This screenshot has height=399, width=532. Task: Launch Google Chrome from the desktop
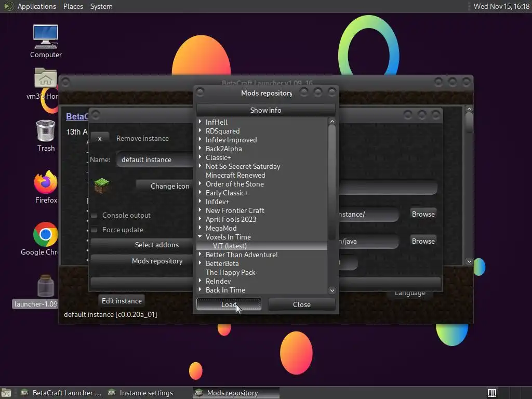pos(46,238)
